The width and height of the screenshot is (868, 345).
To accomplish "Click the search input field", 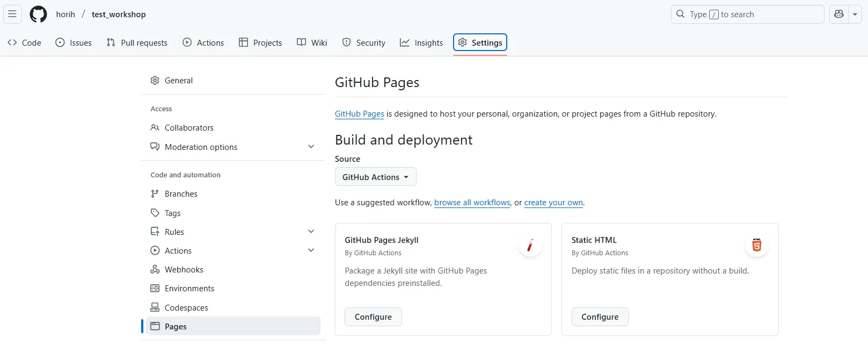I will point(747,14).
